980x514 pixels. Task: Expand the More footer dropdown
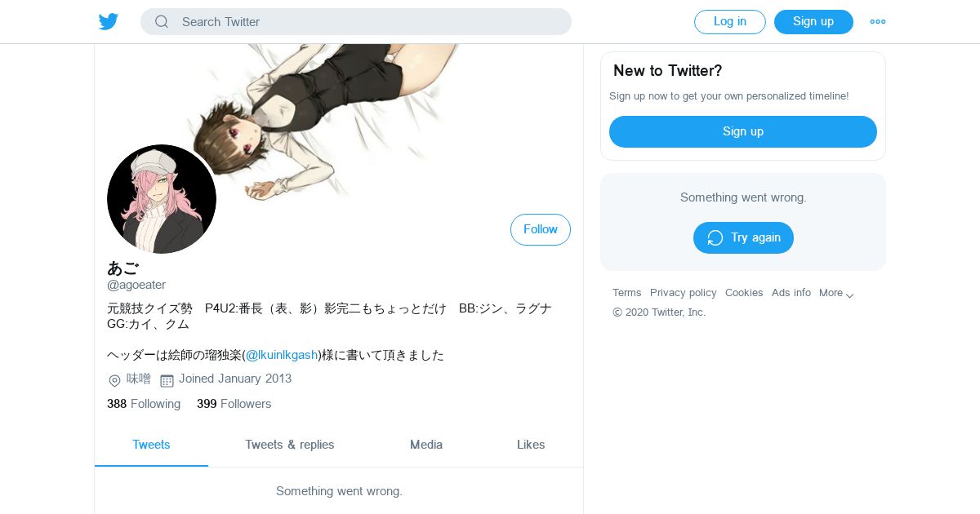click(x=837, y=293)
